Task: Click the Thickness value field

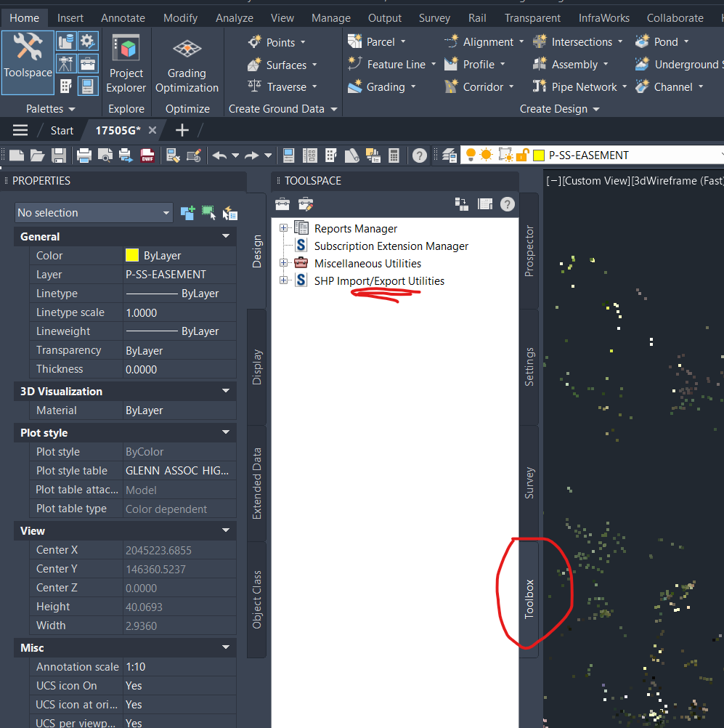Action: [x=179, y=369]
